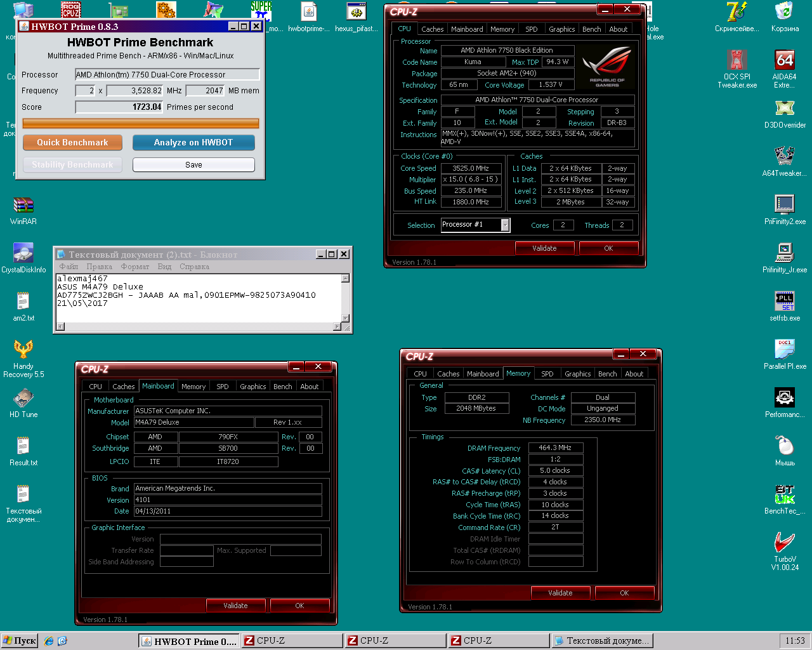
Task: Click the Frequency field showing 3,528.82
Action: [135, 91]
